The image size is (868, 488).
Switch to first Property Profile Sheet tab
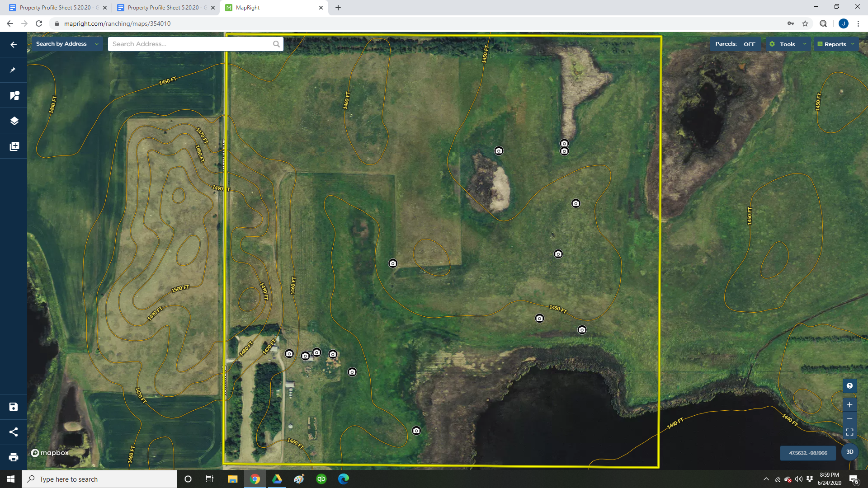click(x=54, y=8)
